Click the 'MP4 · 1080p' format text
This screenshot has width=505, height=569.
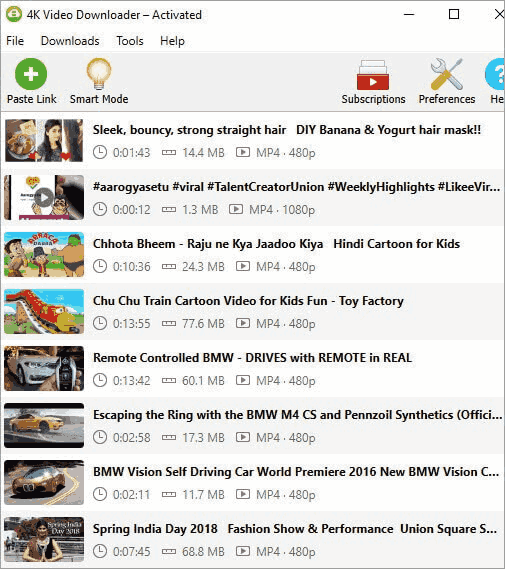tap(282, 210)
